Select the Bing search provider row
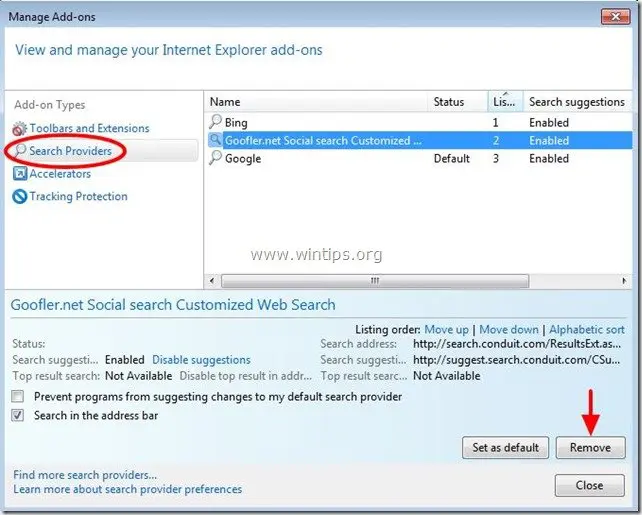The image size is (642, 515). click(x=419, y=122)
